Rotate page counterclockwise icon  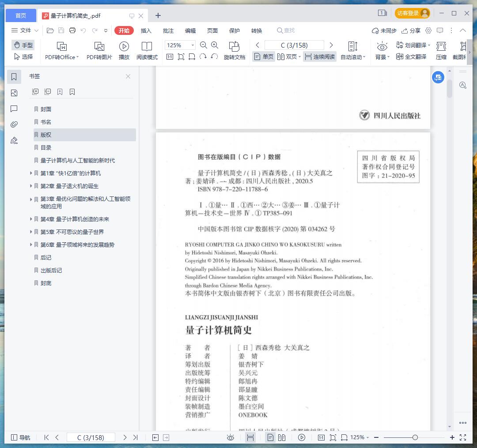point(214,56)
